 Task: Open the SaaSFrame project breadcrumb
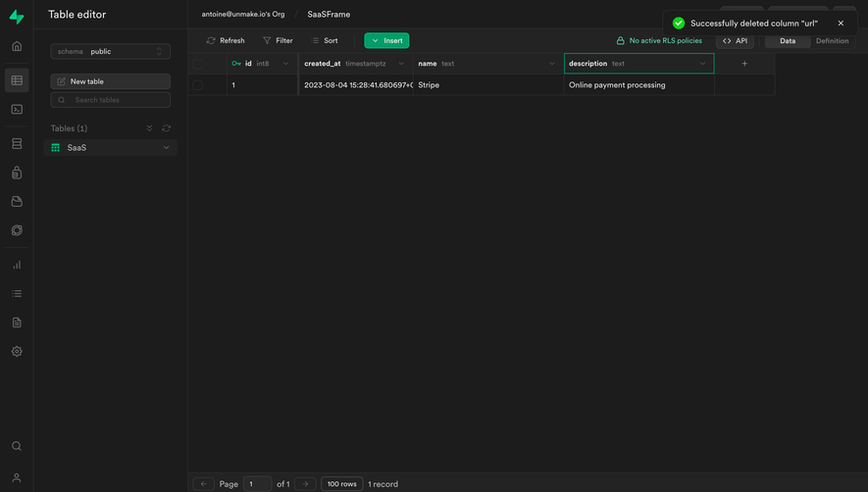[x=329, y=15]
